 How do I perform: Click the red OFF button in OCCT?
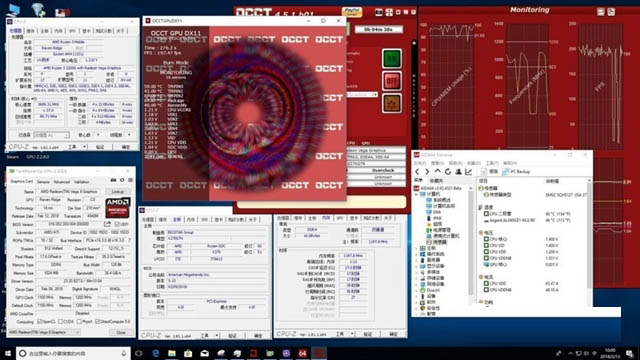pos(391,81)
